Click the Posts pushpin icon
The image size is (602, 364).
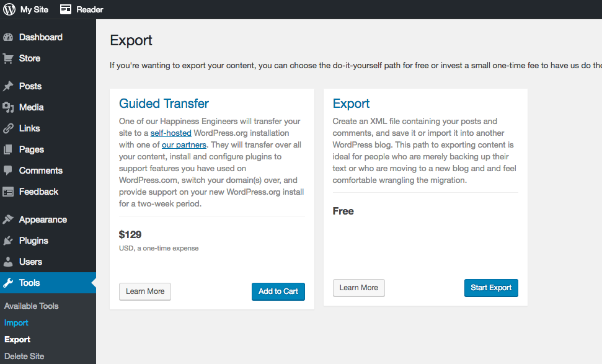point(8,86)
